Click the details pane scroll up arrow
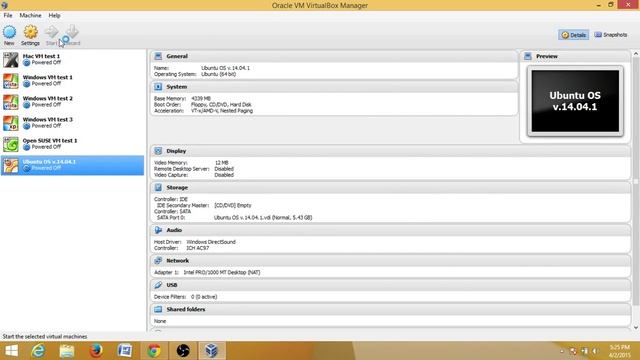 (x=636, y=54)
